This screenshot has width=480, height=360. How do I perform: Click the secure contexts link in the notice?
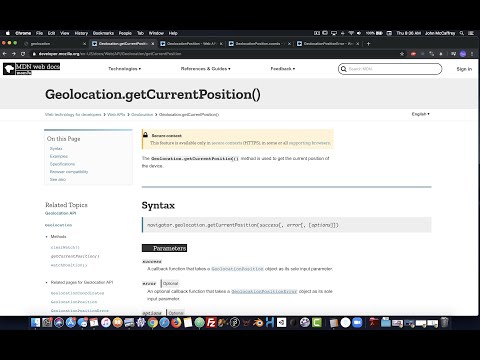[x=227, y=143]
